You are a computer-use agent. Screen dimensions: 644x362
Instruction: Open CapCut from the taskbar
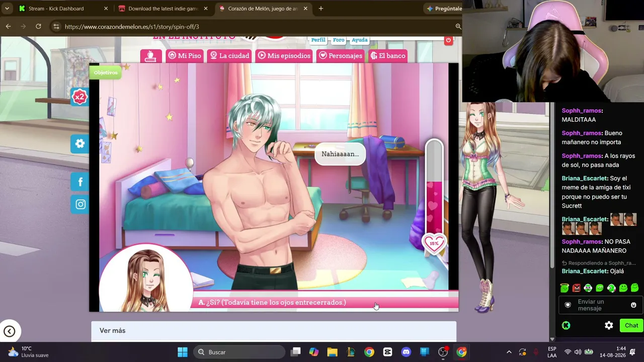pos(387,352)
